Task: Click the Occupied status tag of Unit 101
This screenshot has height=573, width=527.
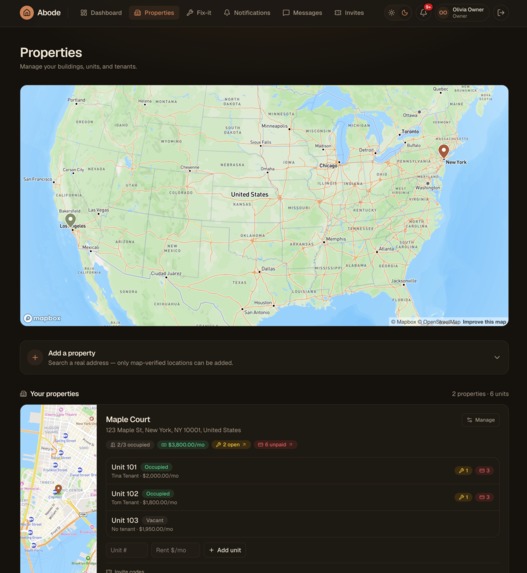Action: [x=156, y=467]
